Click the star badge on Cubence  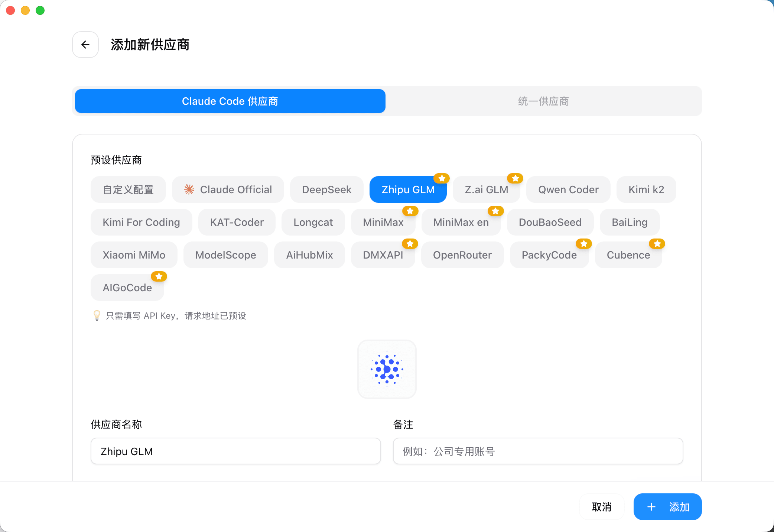[x=657, y=244]
